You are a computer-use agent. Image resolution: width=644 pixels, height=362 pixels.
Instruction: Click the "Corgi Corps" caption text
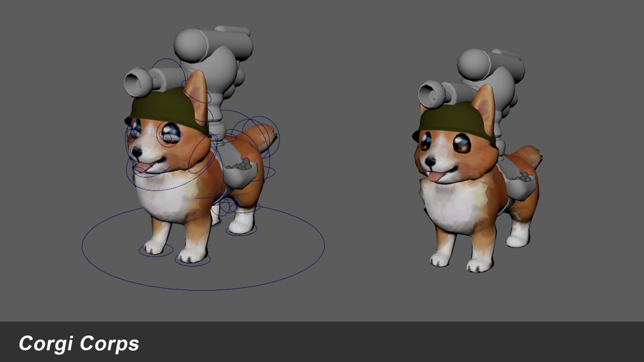(x=79, y=344)
